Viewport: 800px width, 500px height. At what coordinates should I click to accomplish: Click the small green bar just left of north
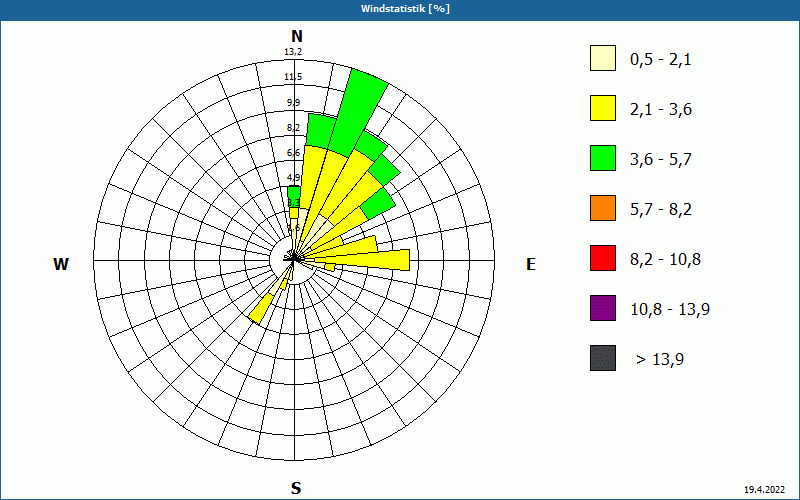pyautogui.click(x=294, y=196)
